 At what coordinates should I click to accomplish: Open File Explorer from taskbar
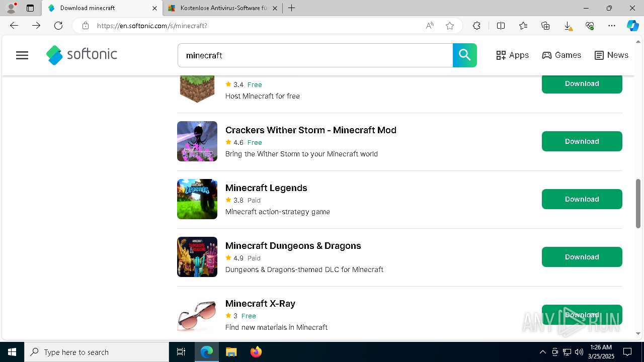coord(231,352)
